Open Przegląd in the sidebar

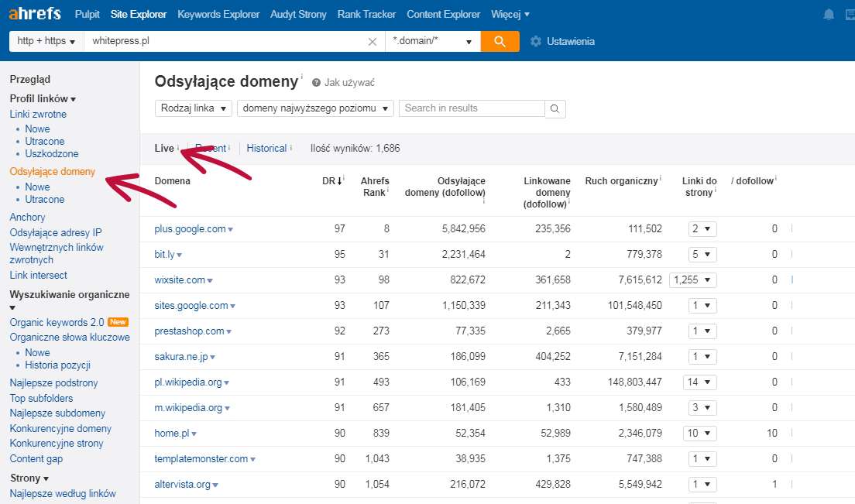click(x=30, y=80)
